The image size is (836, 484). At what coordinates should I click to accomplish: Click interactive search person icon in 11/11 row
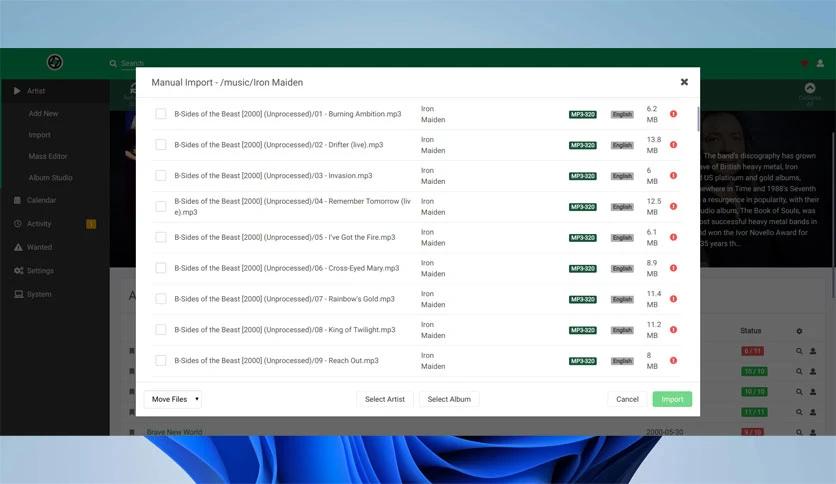(x=813, y=412)
